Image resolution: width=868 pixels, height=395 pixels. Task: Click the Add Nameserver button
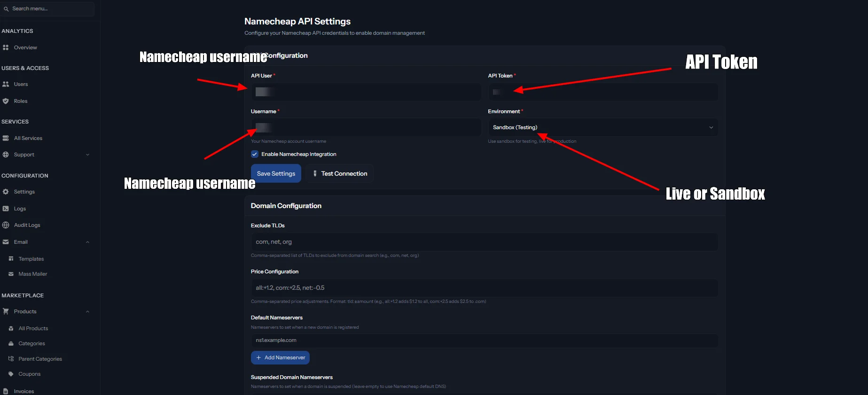[x=280, y=357]
